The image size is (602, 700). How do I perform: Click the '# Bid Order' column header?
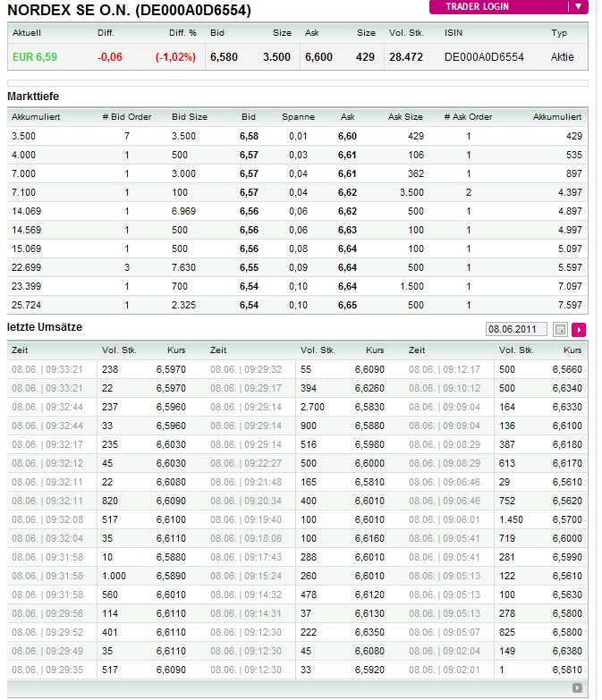click(x=126, y=116)
